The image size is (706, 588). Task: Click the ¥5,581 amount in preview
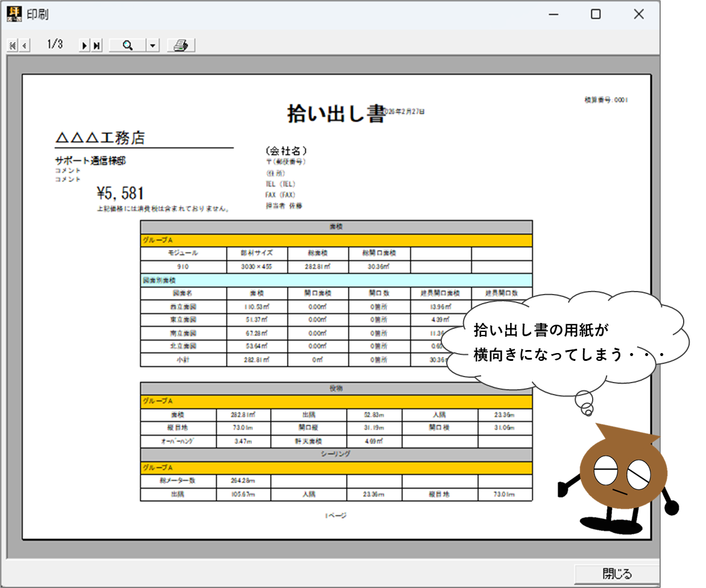pos(120,193)
